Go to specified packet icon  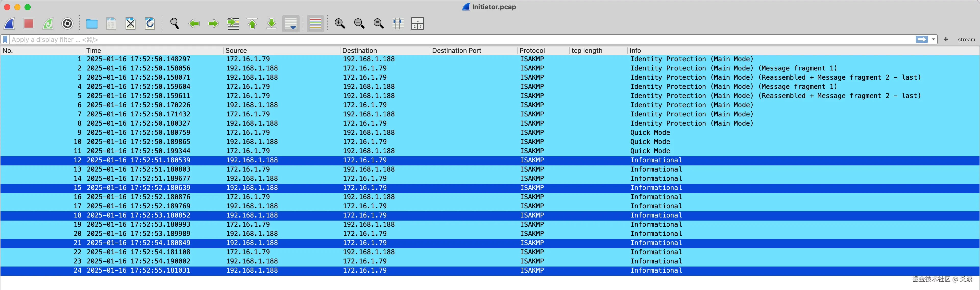pos(233,23)
